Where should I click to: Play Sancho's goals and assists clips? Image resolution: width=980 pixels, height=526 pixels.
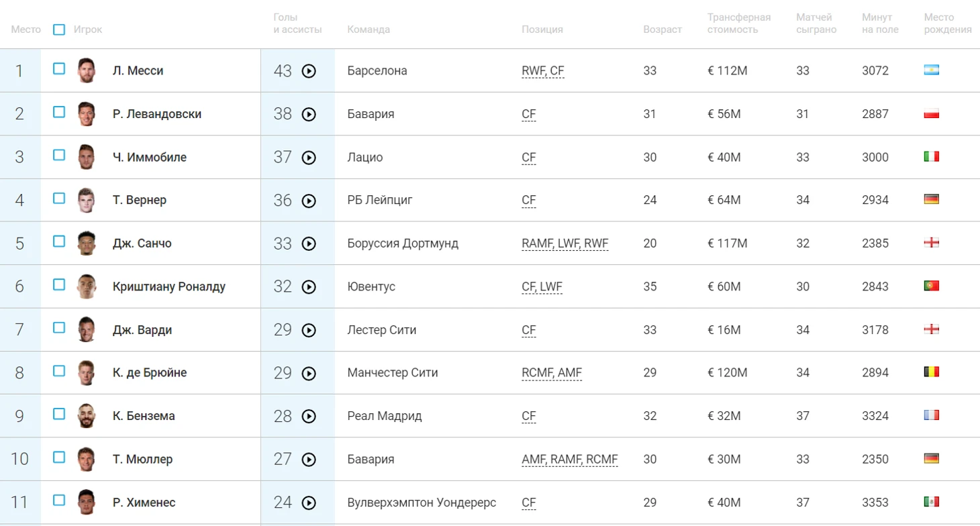click(309, 244)
